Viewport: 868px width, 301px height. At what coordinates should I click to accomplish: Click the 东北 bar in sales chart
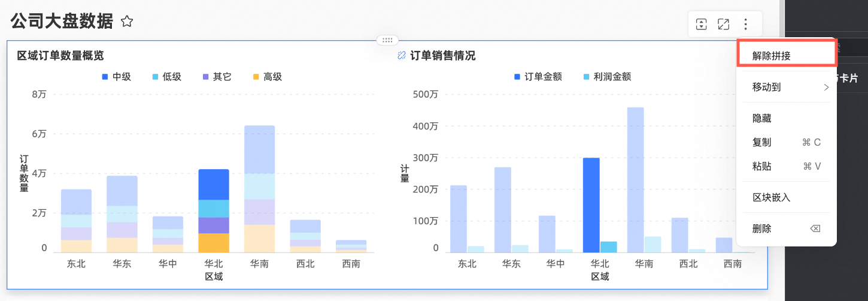(459, 219)
